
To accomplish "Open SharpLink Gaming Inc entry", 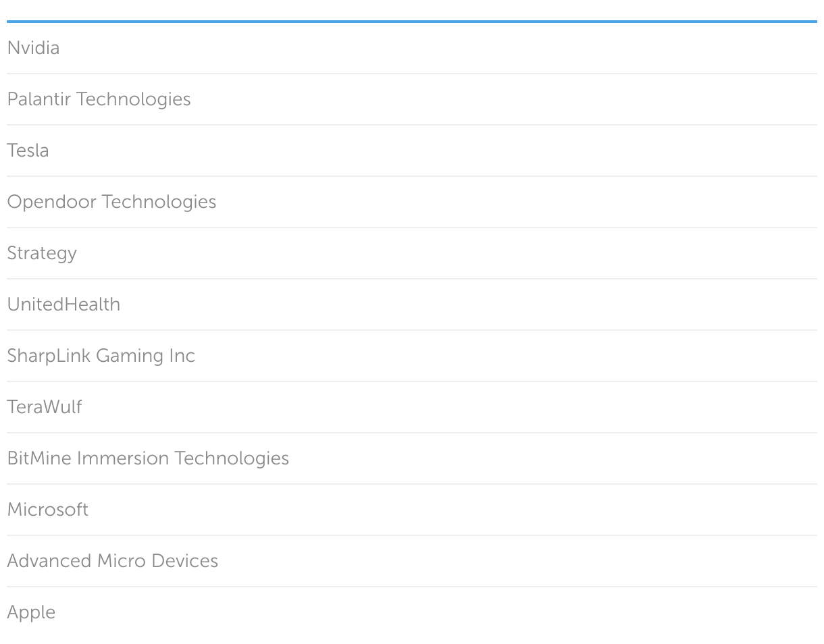I will (101, 356).
